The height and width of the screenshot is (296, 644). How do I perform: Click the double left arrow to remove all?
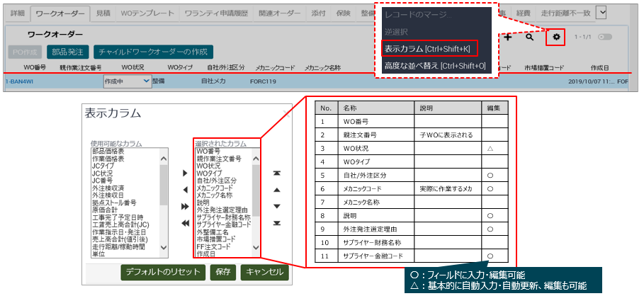tap(185, 223)
